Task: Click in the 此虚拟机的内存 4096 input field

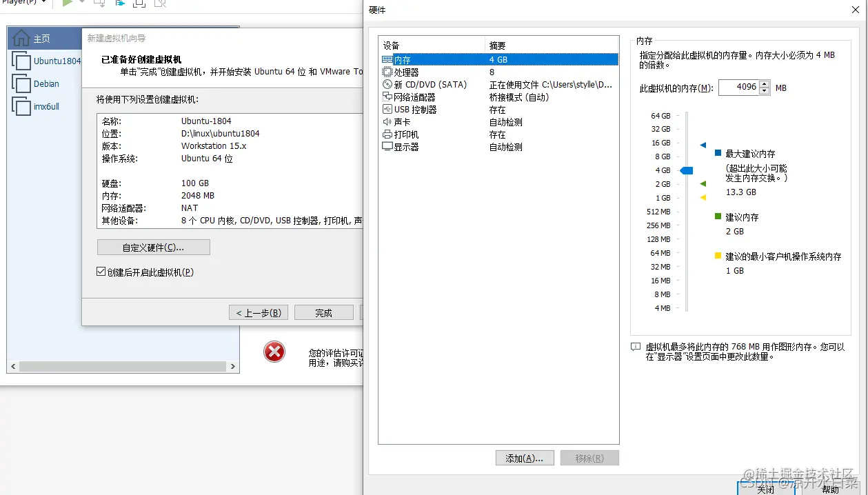Action: (x=738, y=88)
